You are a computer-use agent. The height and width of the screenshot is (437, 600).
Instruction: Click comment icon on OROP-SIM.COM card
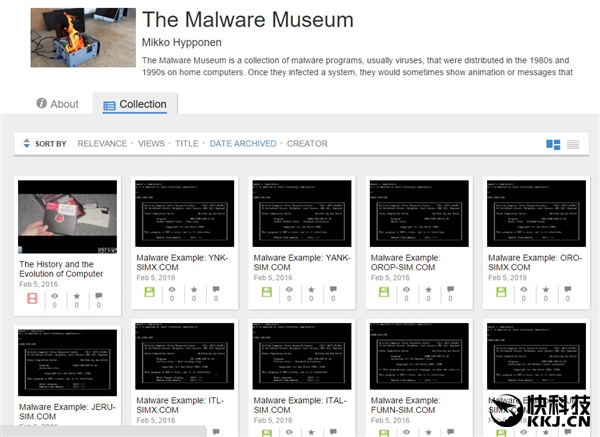(x=450, y=289)
